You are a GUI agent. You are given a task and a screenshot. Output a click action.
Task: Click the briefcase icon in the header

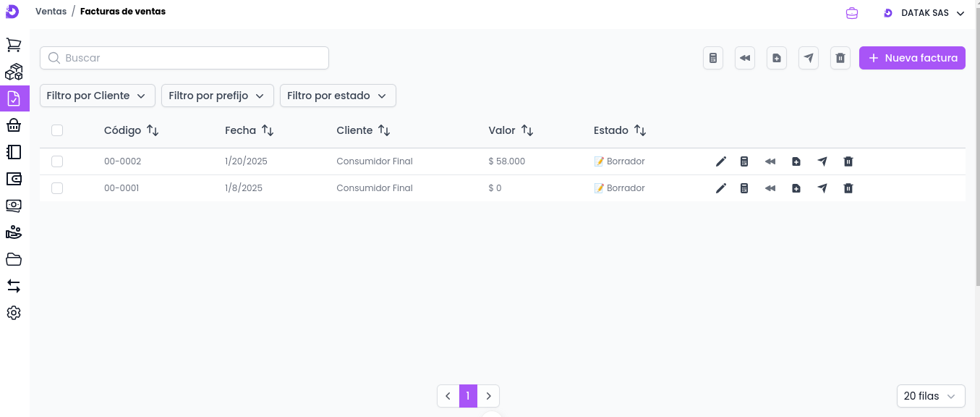pos(852,13)
